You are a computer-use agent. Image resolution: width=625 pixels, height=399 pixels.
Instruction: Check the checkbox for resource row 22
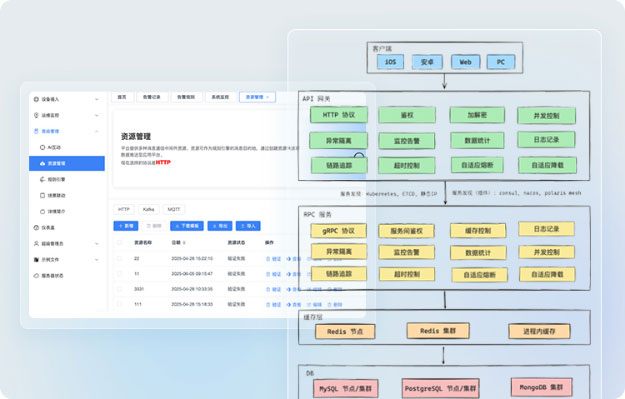pos(119,258)
